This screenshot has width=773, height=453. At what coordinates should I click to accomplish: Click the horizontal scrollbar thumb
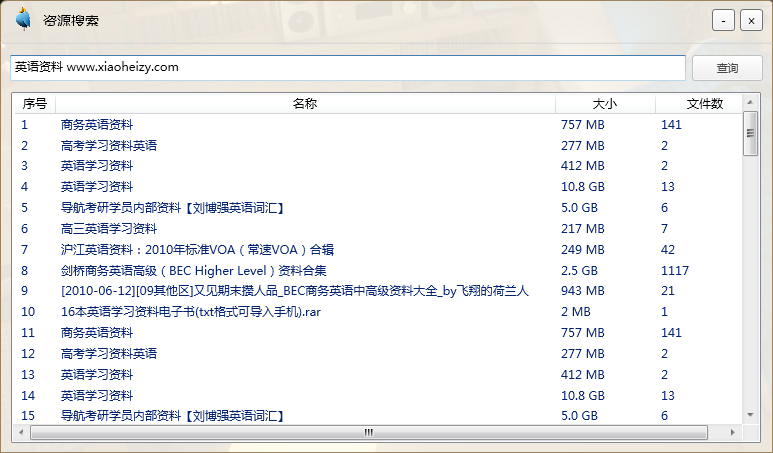tap(368, 432)
